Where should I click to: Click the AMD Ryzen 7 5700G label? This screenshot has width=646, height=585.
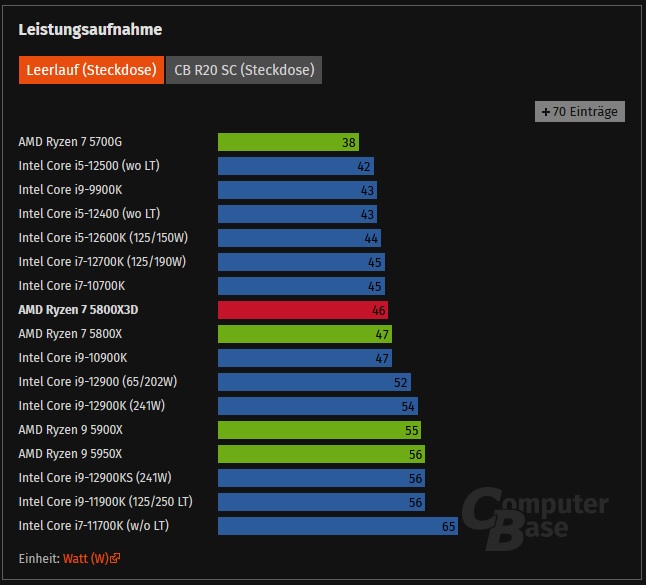[70, 142]
